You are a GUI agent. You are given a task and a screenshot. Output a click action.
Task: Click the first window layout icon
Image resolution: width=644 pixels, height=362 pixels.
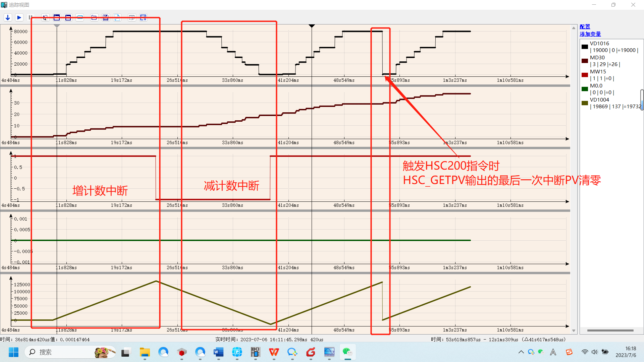pyautogui.click(x=57, y=17)
